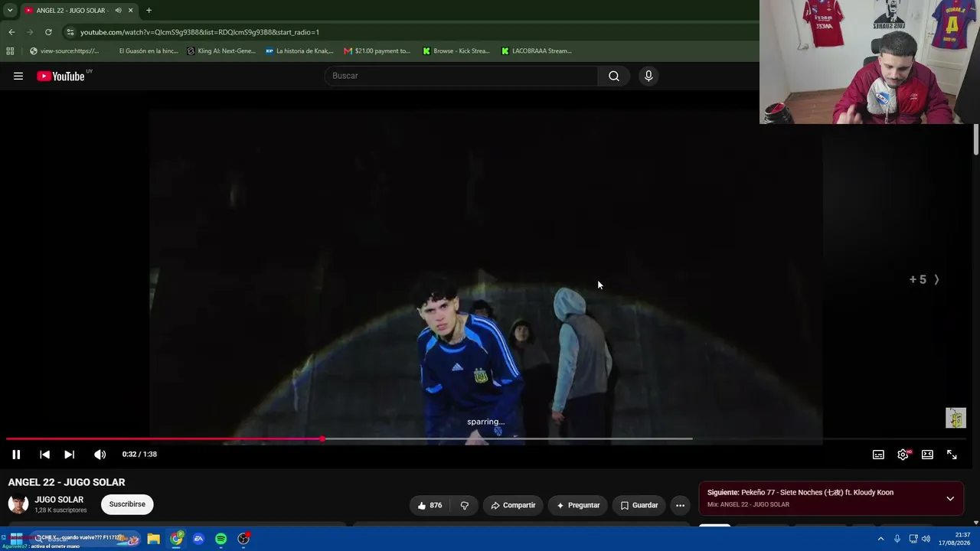Click the search magnifier button
The height and width of the screenshot is (551, 980).
614,76
